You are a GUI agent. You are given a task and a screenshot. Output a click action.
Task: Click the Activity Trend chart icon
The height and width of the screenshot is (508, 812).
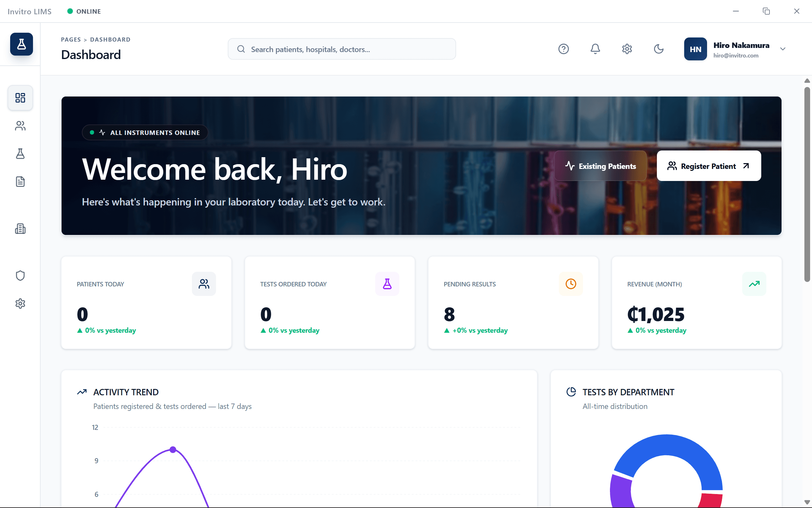pos(82,392)
